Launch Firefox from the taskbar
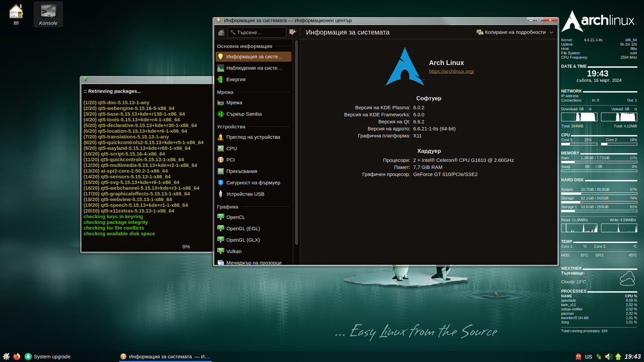Image resolution: width=644 pixels, height=362 pixels. [17, 356]
